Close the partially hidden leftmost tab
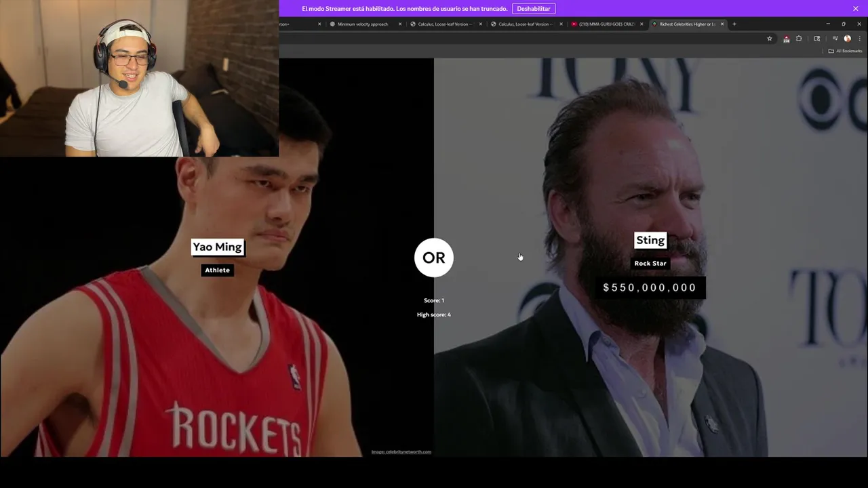This screenshot has height=488, width=868. click(x=320, y=24)
